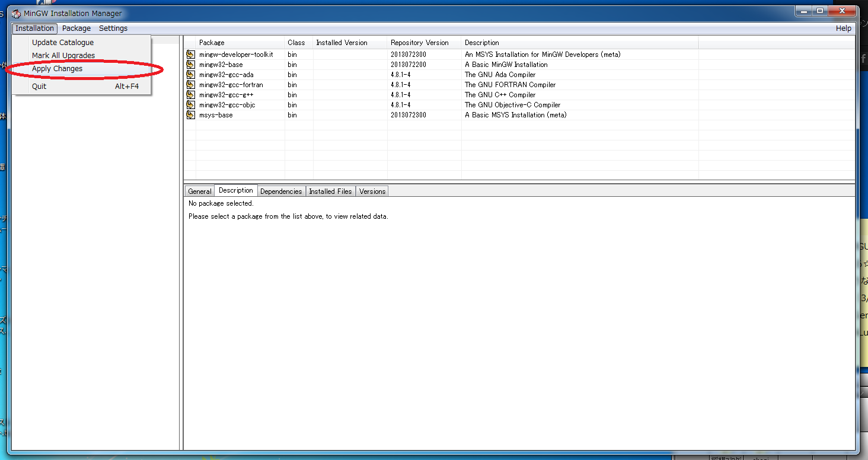Maximize the MinGW Installation Manager window
868x460 pixels.
pos(820,11)
